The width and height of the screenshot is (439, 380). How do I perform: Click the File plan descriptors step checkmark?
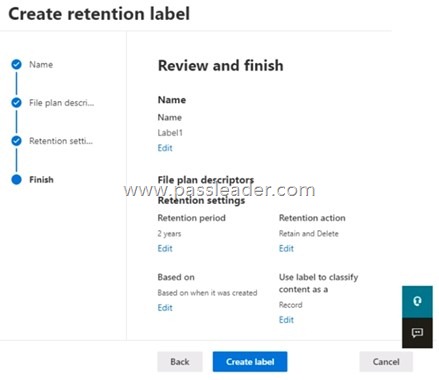[x=16, y=103]
